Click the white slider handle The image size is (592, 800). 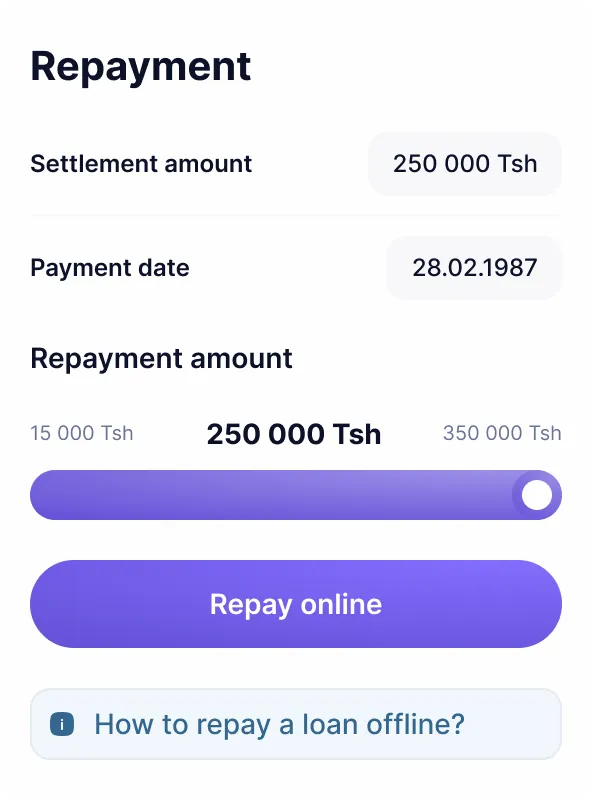click(x=536, y=495)
